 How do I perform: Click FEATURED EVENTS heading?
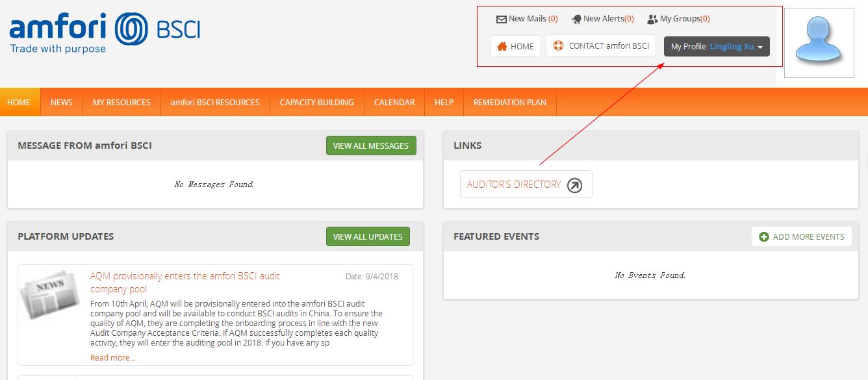tap(496, 236)
